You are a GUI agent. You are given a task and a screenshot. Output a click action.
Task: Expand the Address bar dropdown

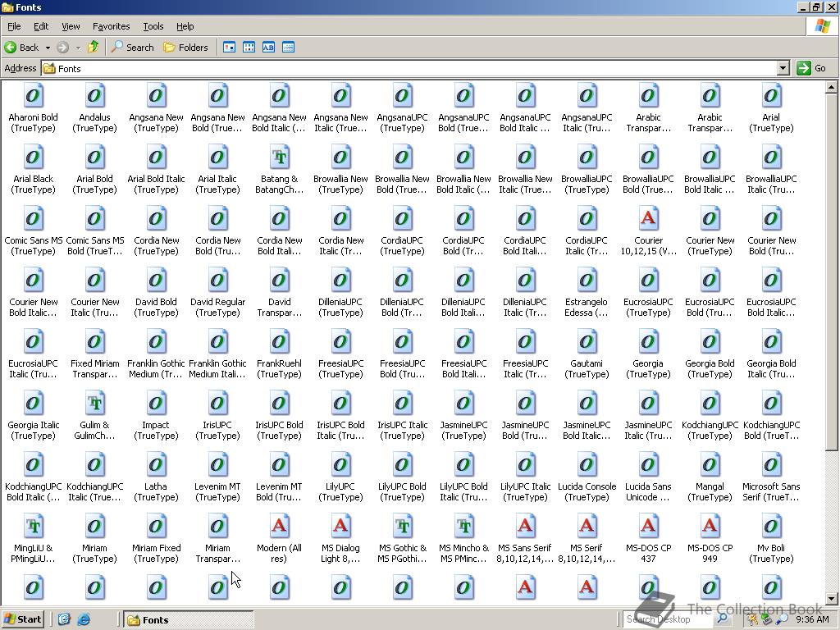click(x=783, y=68)
